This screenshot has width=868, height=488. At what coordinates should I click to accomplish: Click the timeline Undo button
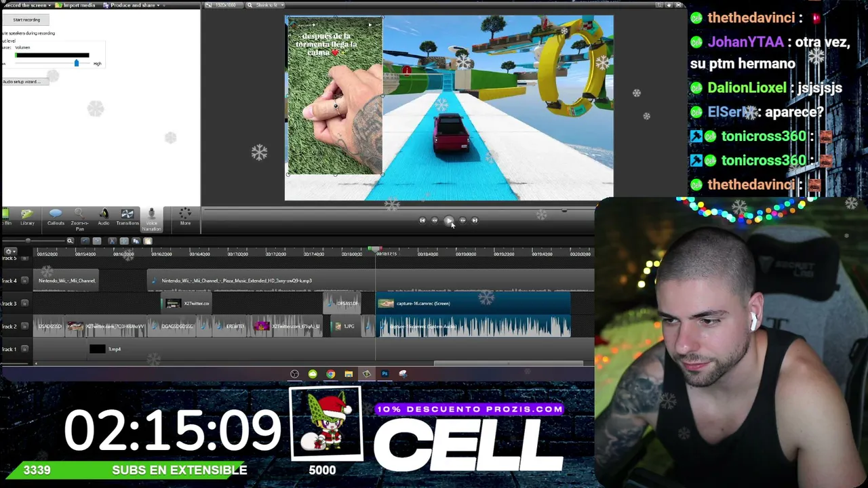(85, 241)
